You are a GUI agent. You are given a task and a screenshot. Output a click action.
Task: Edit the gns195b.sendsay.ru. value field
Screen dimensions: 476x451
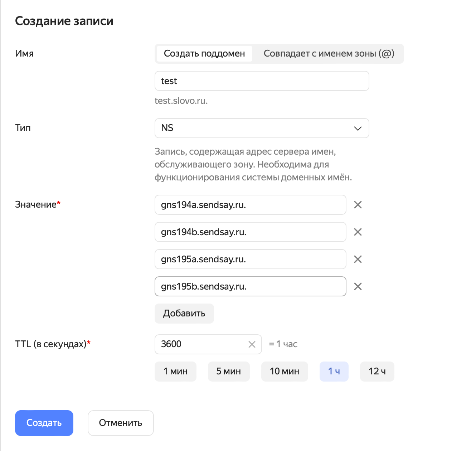pos(250,286)
